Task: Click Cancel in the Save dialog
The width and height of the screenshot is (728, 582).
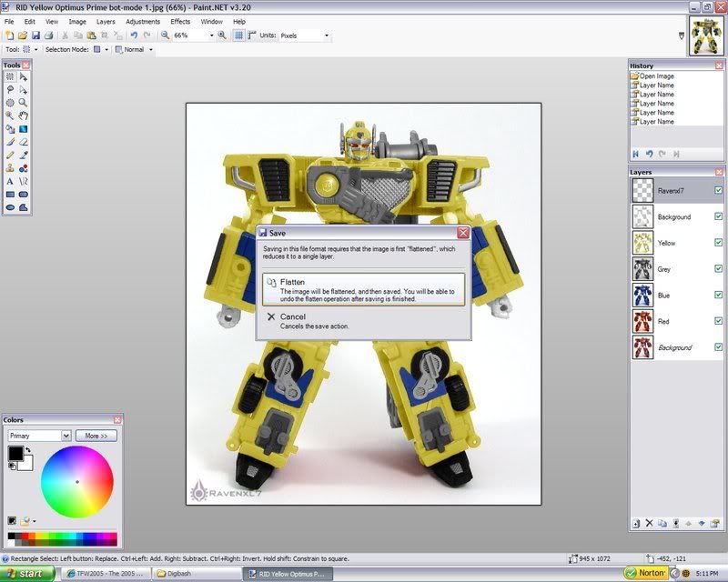Action: point(363,321)
